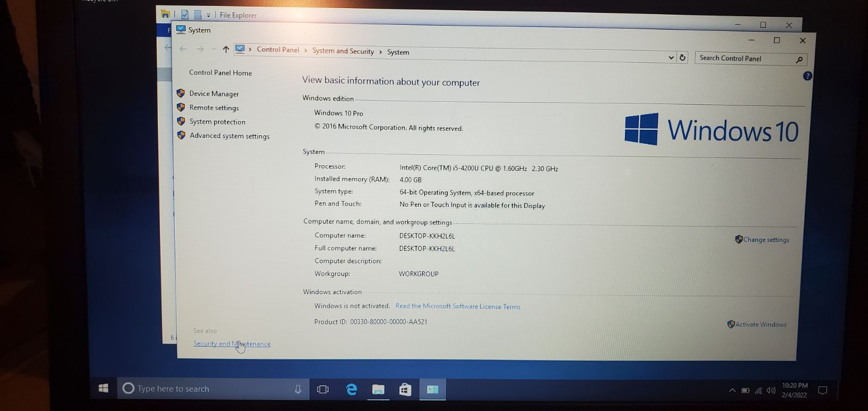
Task: Click File Explorer properties quick access icon
Action: (185, 15)
